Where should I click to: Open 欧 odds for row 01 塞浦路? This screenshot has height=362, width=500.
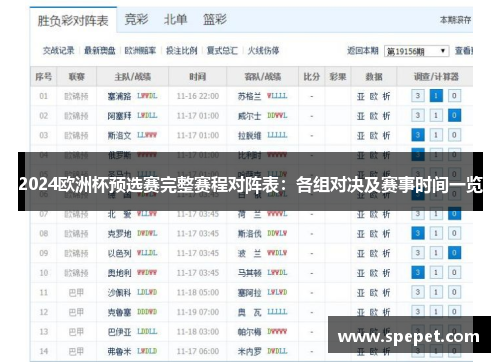coord(374,96)
